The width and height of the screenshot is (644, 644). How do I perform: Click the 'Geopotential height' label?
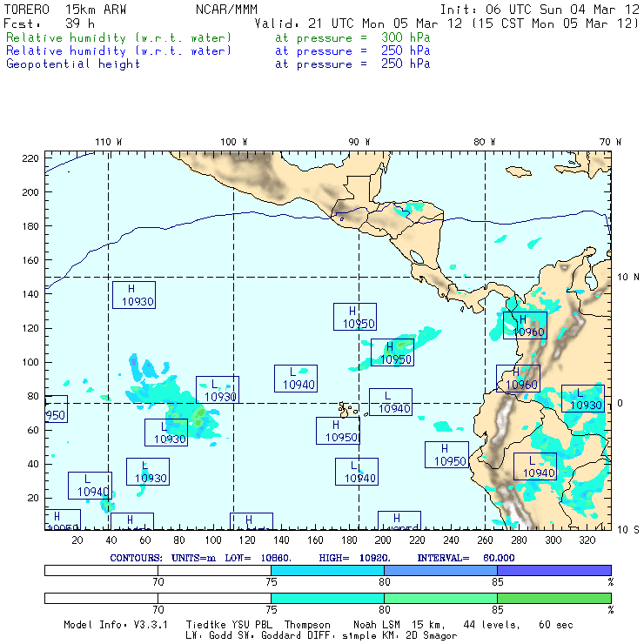[x=73, y=64]
